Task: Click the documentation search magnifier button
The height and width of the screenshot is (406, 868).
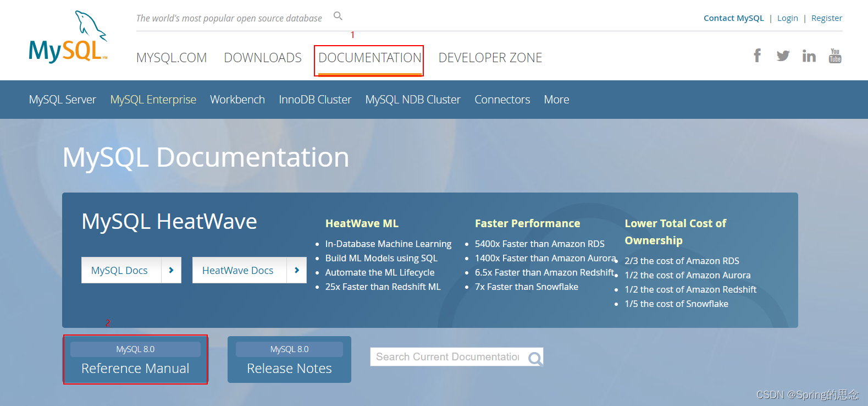Action: [535, 359]
